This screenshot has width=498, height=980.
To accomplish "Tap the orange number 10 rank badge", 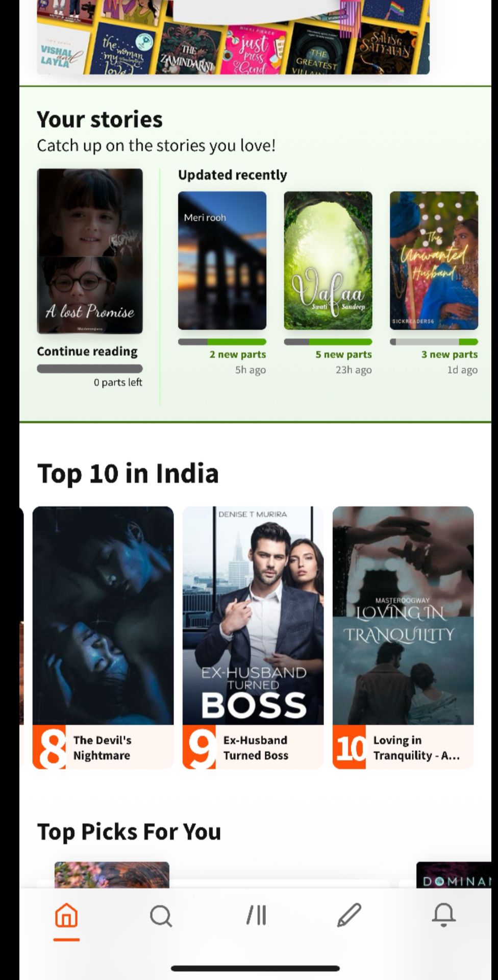I will 350,747.
